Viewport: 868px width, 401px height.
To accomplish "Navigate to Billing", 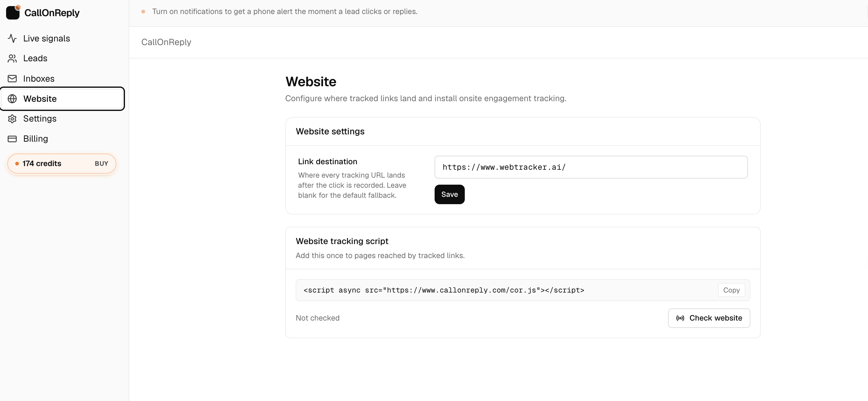I will 62,139.
